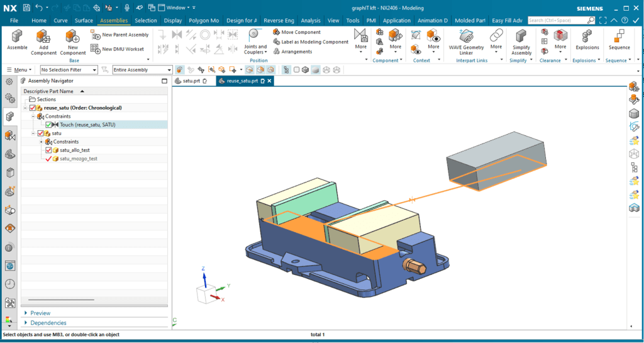Toggle the reuse_satu assembly checkbox
The height and width of the screenshot is (343, 644).
coord(33,108)
